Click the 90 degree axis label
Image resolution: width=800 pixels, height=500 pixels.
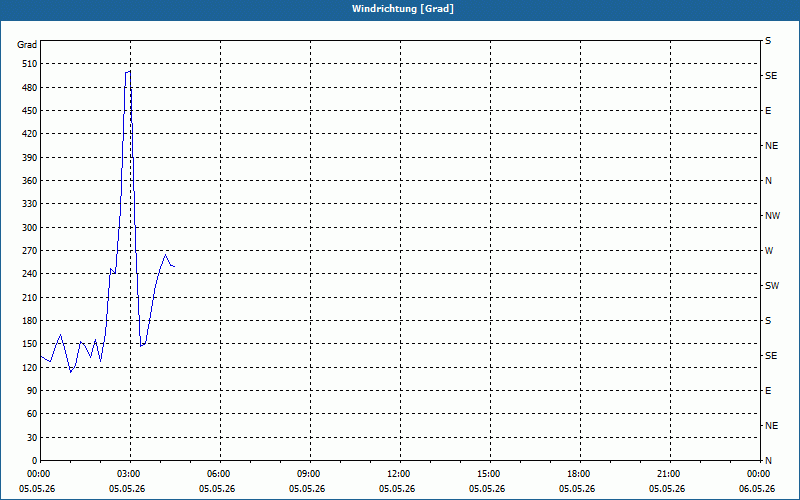[x=32, y=391]
